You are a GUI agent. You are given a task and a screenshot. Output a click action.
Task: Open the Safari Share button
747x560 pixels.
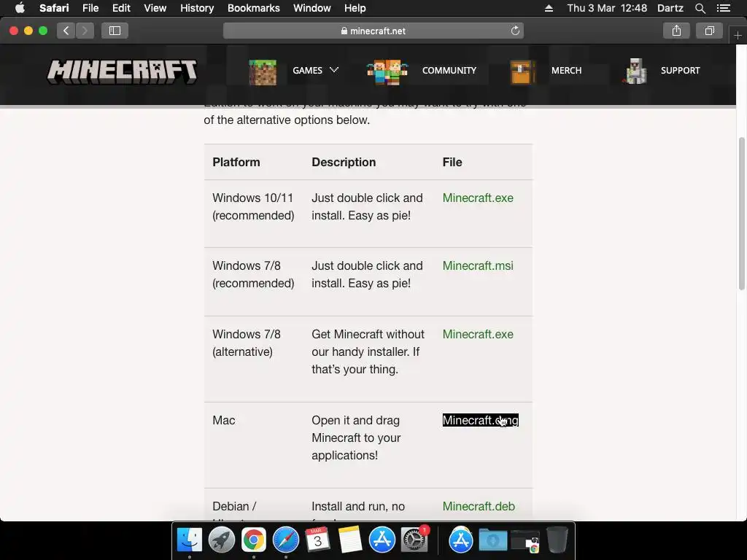coord(676,31)
